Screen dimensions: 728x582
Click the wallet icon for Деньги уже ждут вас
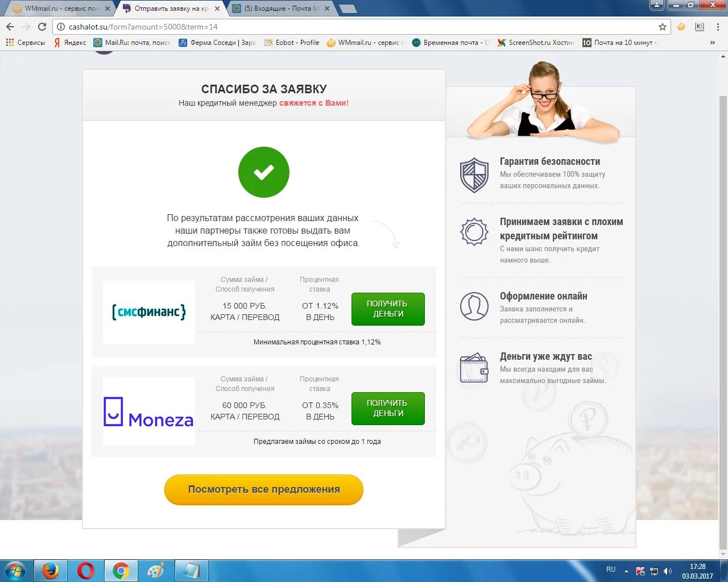[474, 368]
